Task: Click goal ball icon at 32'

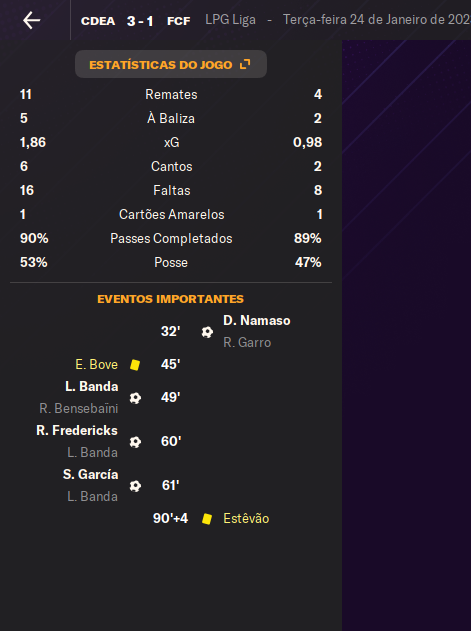Action: (207, 332)
